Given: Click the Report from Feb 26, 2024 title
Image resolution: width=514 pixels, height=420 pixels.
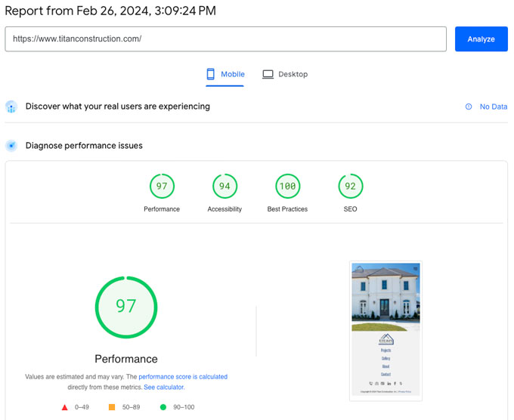Looking at the screenshot, I should (x=110, y=11).
